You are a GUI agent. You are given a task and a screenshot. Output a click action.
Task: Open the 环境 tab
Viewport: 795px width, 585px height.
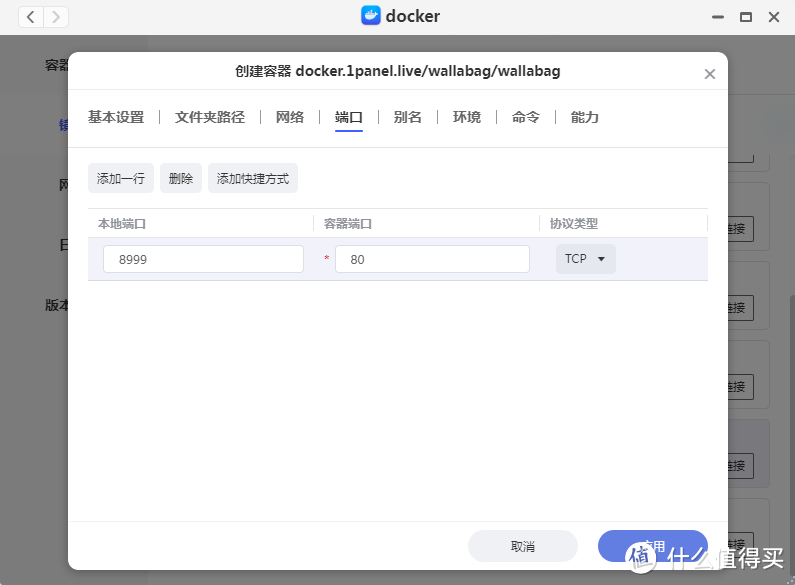[x=467, y=117]
